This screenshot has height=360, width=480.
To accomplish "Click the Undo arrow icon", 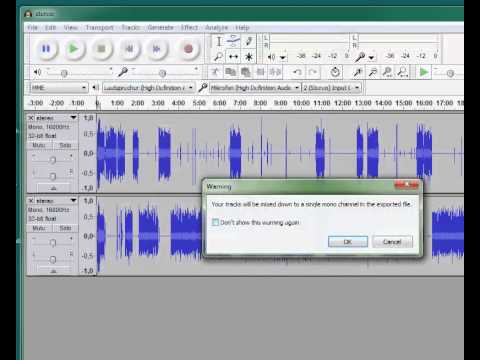I will pyautogui.click(x=297, y=72).
